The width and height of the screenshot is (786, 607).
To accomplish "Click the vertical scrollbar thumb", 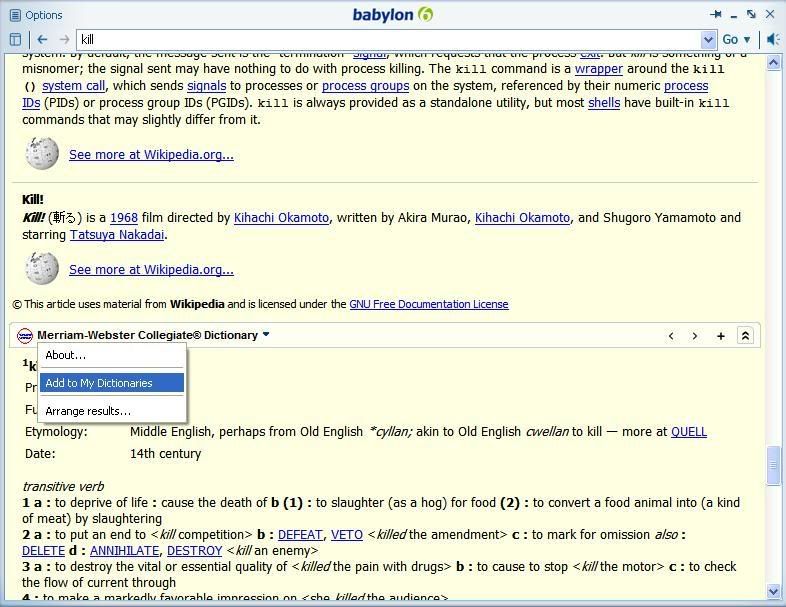I will tap(773, 466).
